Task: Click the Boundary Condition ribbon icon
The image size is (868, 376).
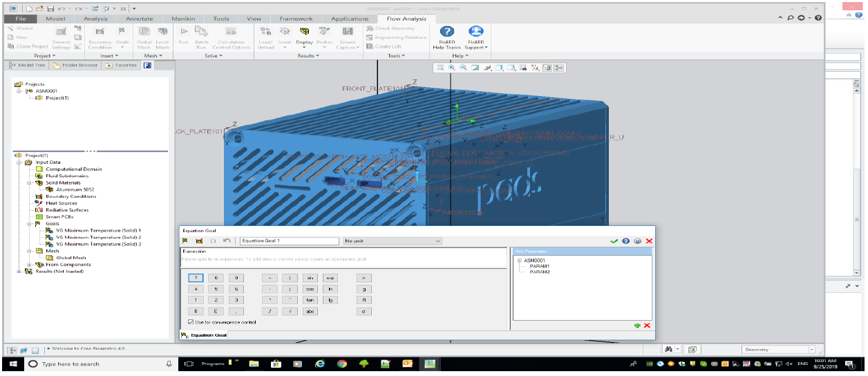Action: (100, 32)
